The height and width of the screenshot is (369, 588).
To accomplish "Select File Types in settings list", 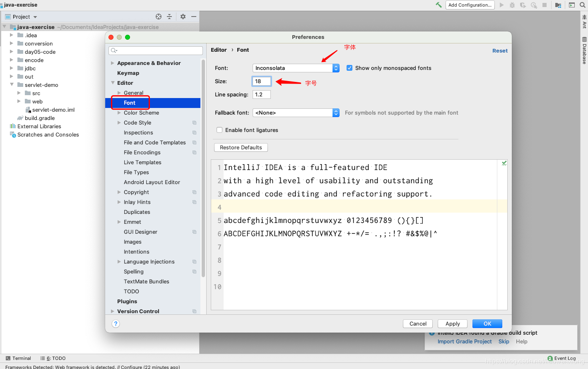I will point(136,173).
